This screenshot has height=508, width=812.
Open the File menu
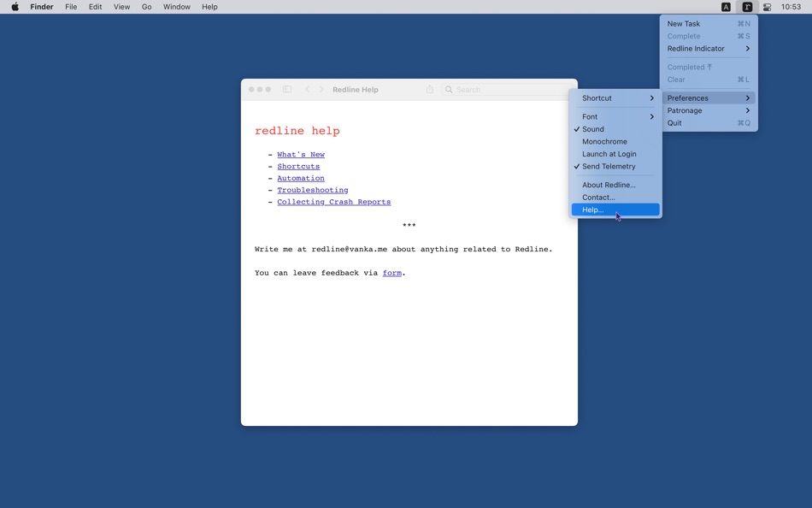click(71, 7)
